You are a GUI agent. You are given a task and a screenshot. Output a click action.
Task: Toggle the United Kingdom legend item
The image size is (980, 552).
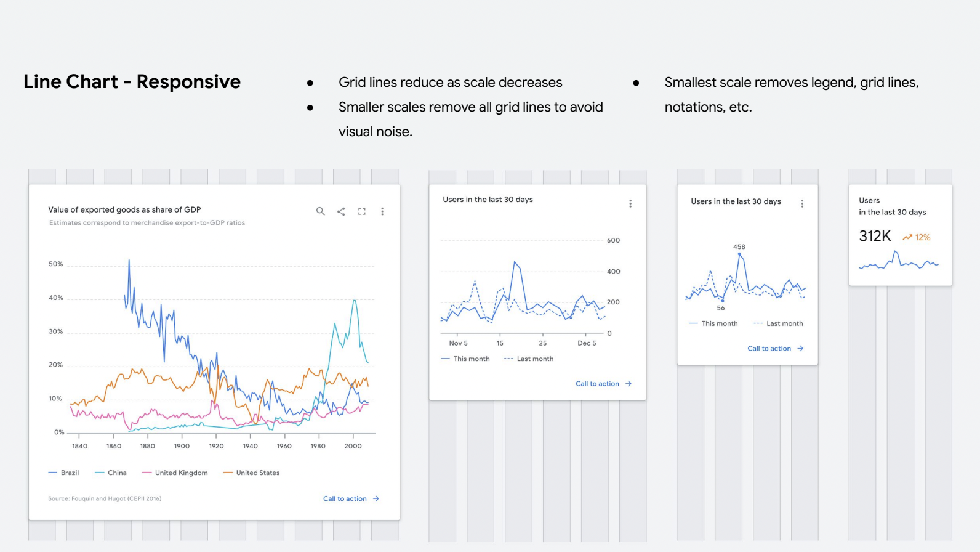click(x=175, y=473)
